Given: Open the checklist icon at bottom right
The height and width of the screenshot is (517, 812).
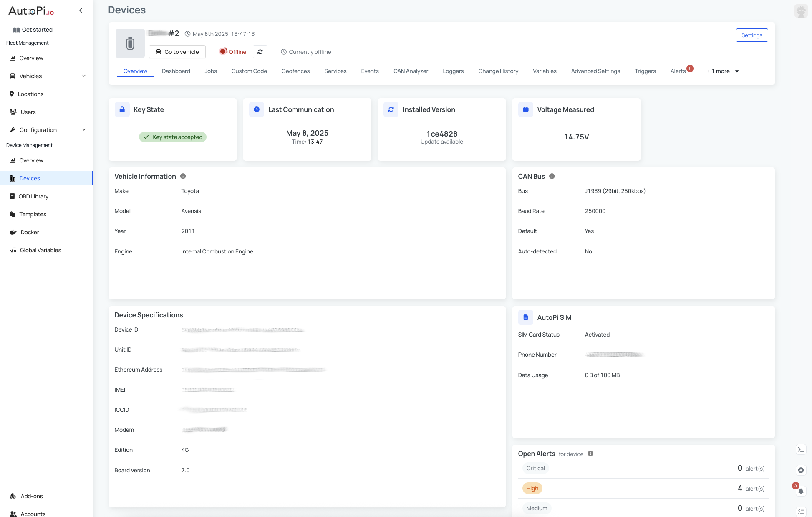Looking at the screenshot, I should click(x=801, y=511).
